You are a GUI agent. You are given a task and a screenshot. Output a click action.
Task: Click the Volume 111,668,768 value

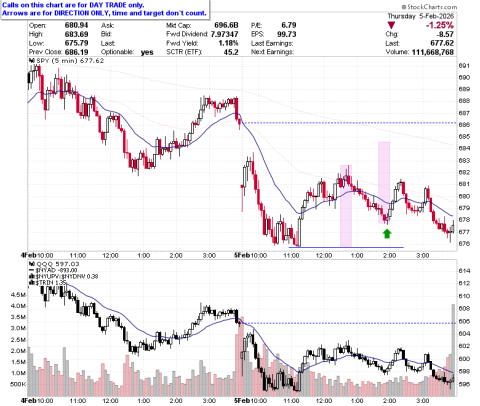coord(433,52)
